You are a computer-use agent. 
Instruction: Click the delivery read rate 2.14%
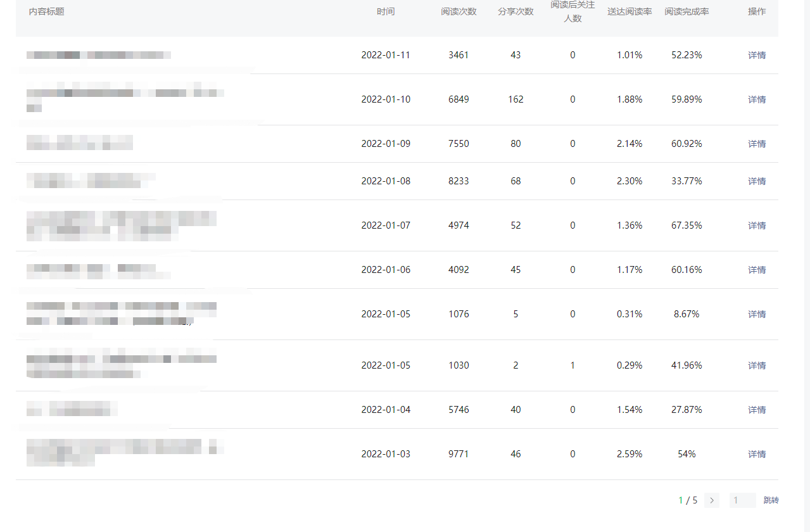click(630, 144)
